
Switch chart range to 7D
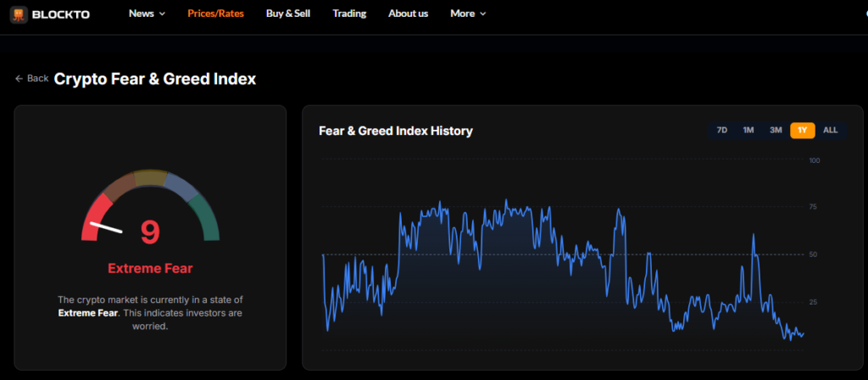pos(721,130)
